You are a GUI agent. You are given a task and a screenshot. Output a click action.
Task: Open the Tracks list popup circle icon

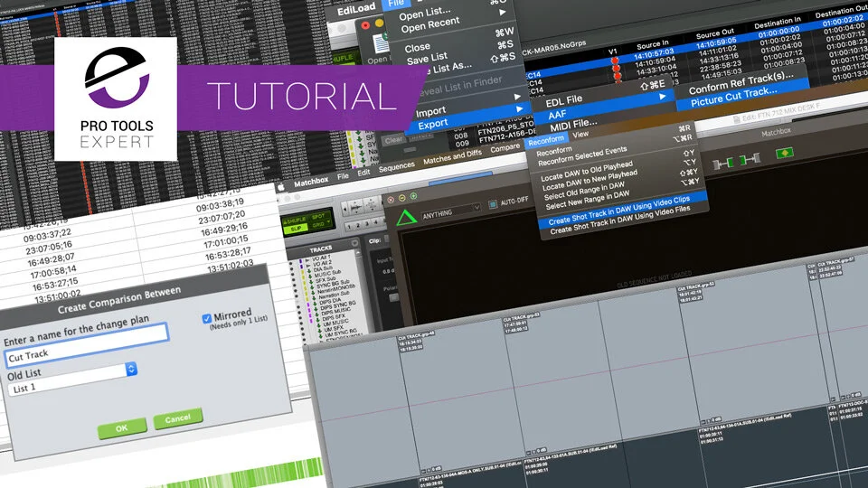coord(354,243)
